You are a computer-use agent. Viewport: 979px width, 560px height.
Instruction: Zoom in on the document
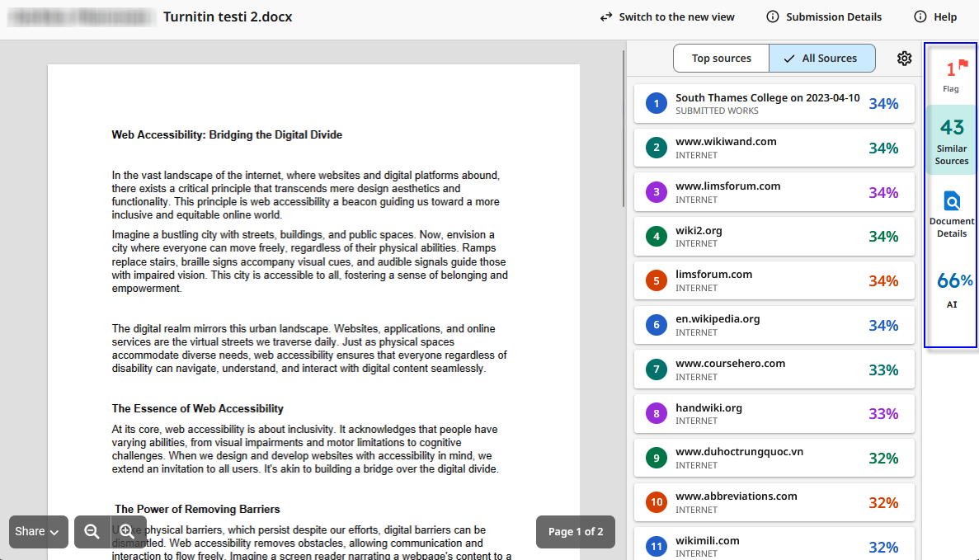[x=128, y=532]
